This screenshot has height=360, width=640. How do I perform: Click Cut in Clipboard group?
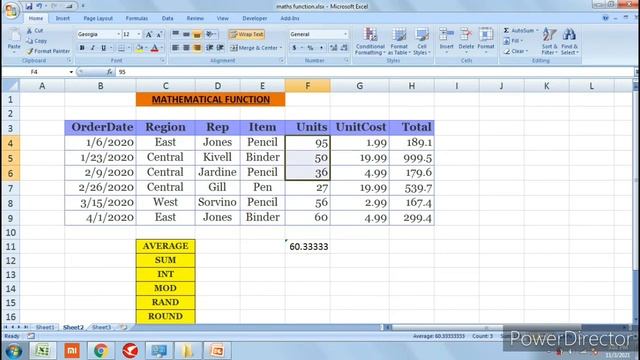click(35, 31)
